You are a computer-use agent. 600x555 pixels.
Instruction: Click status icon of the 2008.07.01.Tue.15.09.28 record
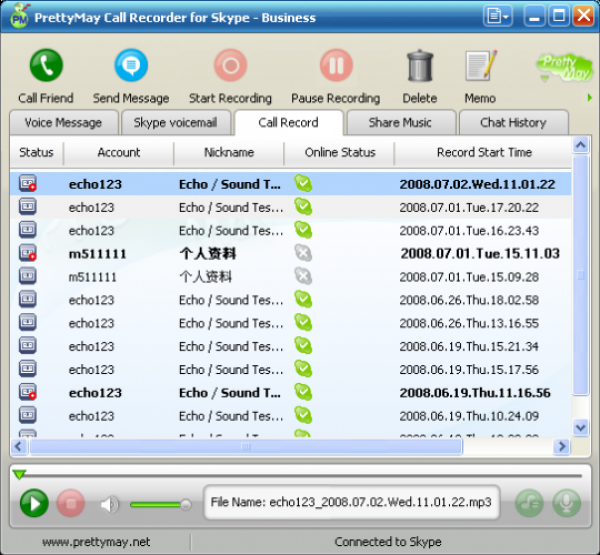point(28,276)
